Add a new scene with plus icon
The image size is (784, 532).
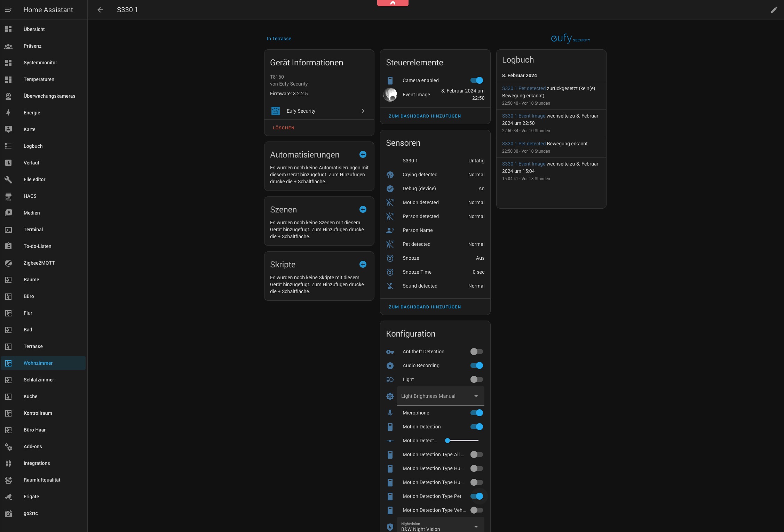[363, 209]
